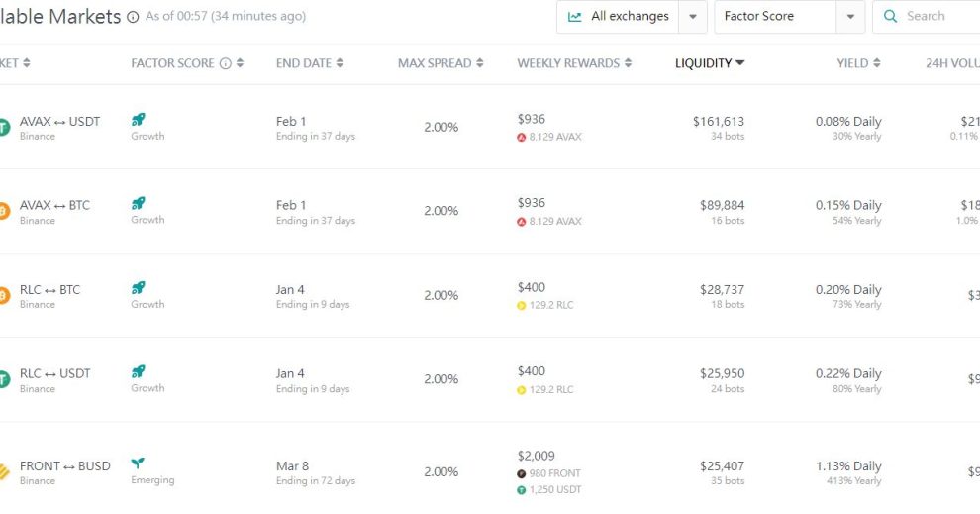The height and width of the screenshot is (514, 980).
Task: Click the 0.20% Daily yield
Action: [848, 289]
